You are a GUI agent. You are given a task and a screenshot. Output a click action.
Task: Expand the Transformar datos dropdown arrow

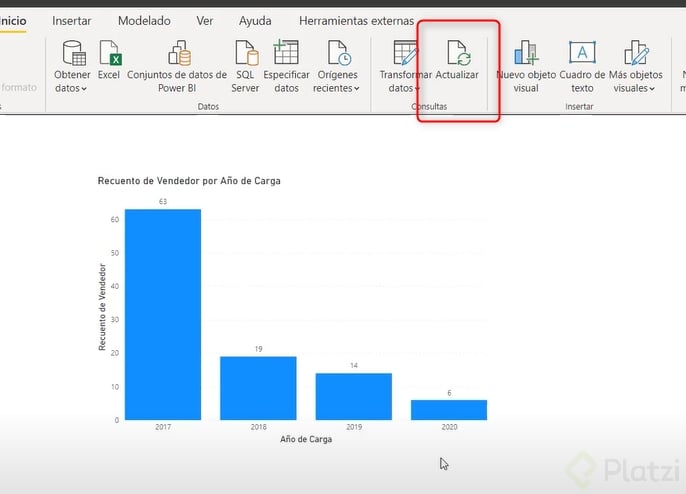pyautogui.click(x=417, y=89)
